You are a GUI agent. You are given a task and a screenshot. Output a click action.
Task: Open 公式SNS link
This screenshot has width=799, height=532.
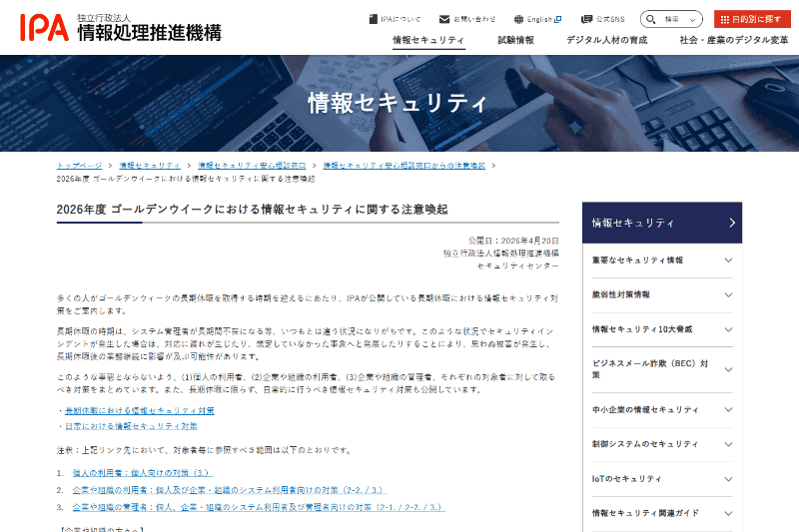tap(603, 19)
